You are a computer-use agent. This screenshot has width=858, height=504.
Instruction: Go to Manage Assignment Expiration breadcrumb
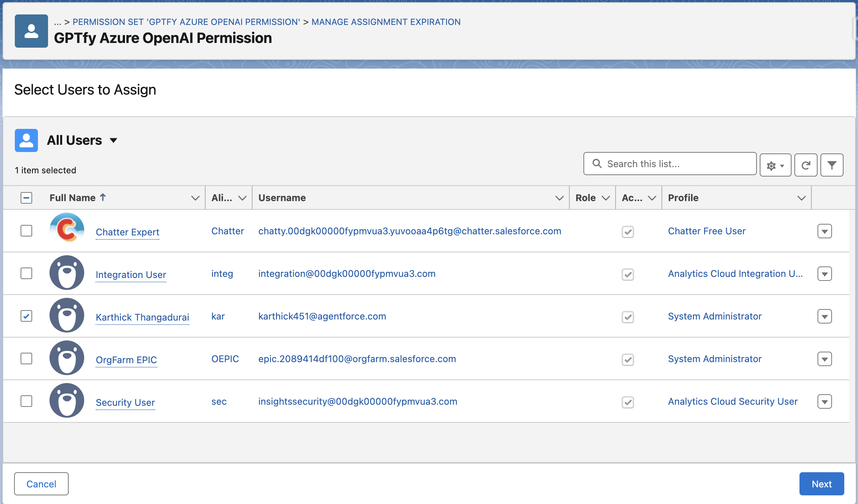(386, 22)
